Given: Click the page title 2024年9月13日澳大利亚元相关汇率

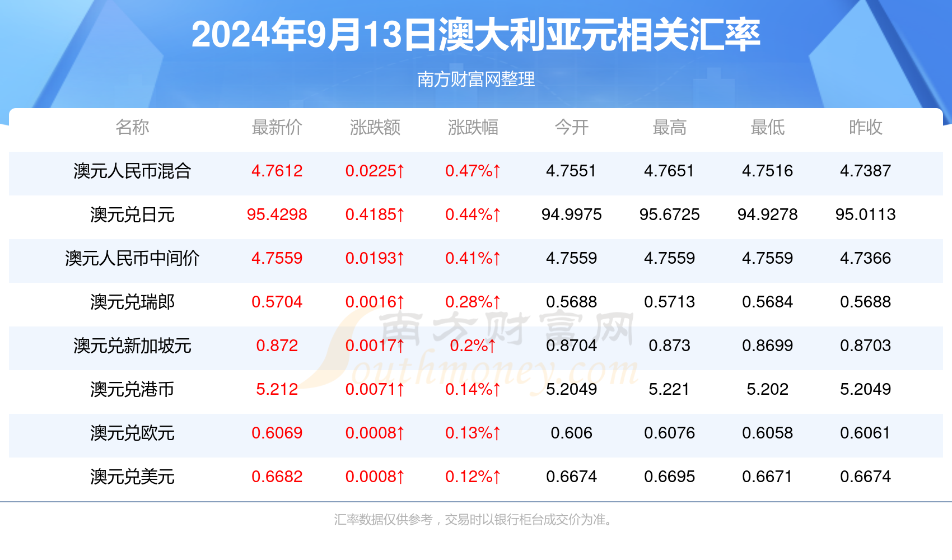Looking at the screenshot, I should click(476, 35).
